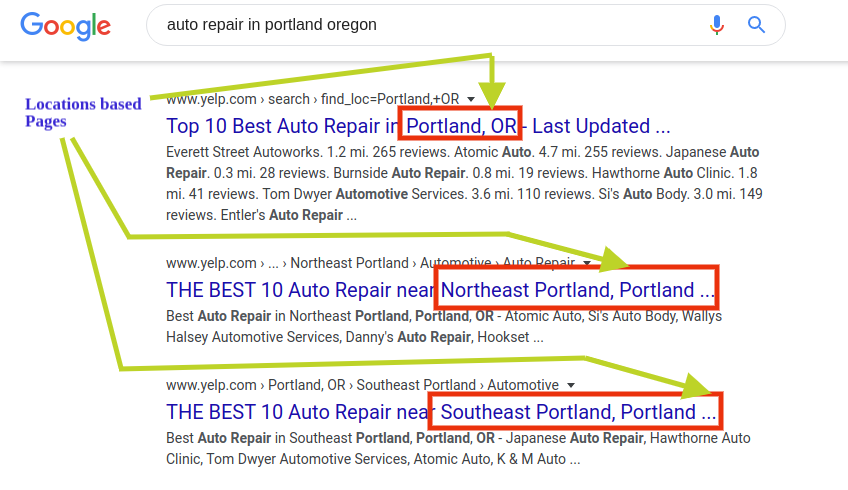Click red-boxed "Northeast Portland, Portland" text
The height and width of the screenshot is (490, 848).
pos(576,291)
